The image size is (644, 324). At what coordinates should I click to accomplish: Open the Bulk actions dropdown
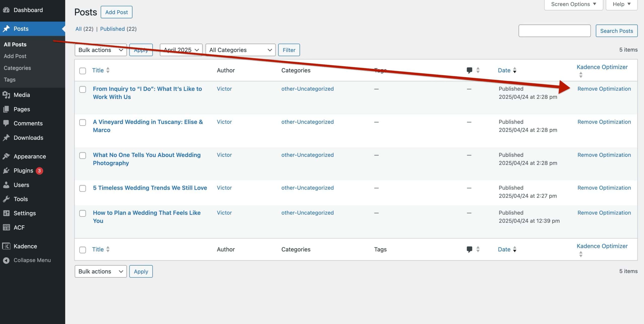pos(100,50)
